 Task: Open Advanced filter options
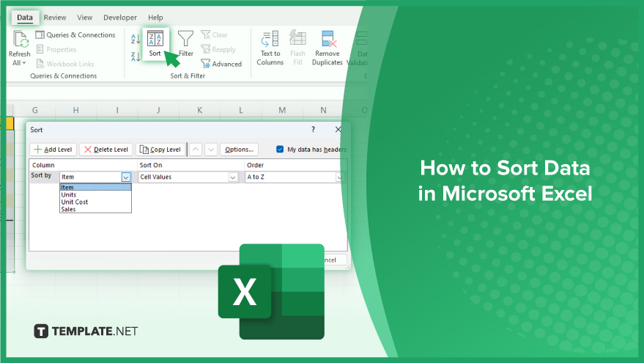tap(221, 64)
